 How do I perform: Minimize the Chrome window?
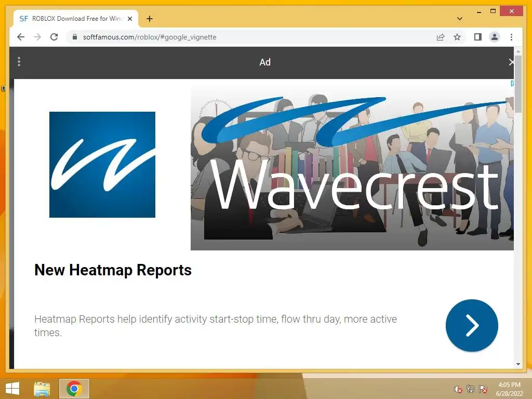478,12
